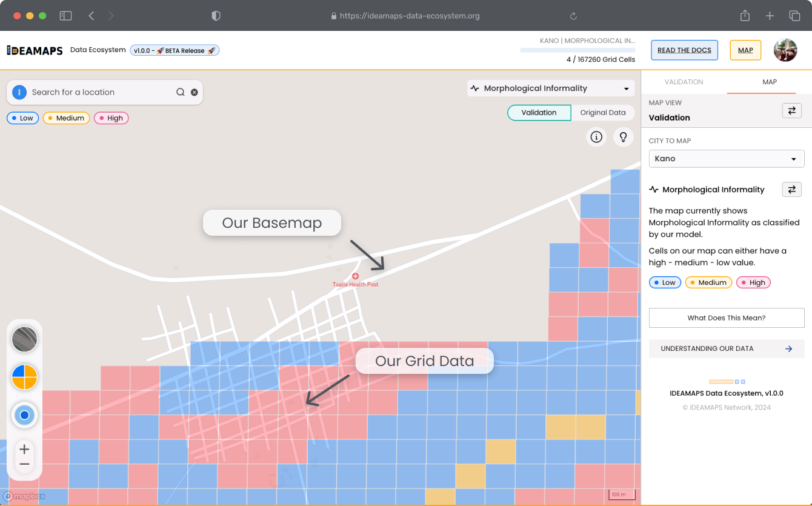Click the lightbulb tips icon
This screenshot has width=812, height=506.
pos(623,137)
